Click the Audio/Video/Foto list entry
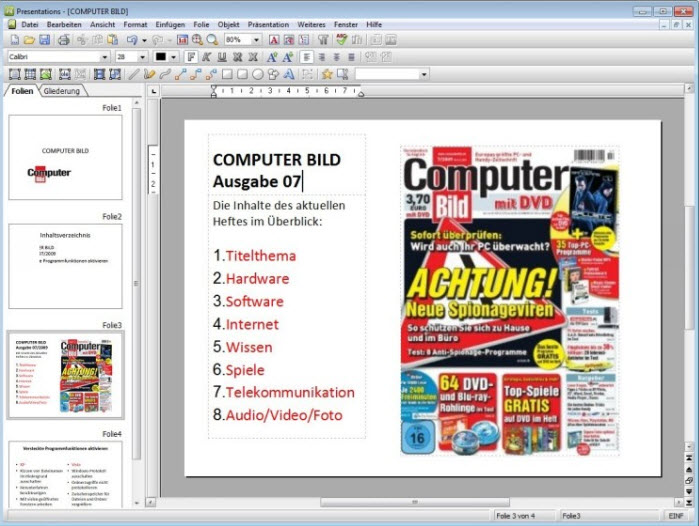This screenshot has height=526, width=699. point(284,415)
